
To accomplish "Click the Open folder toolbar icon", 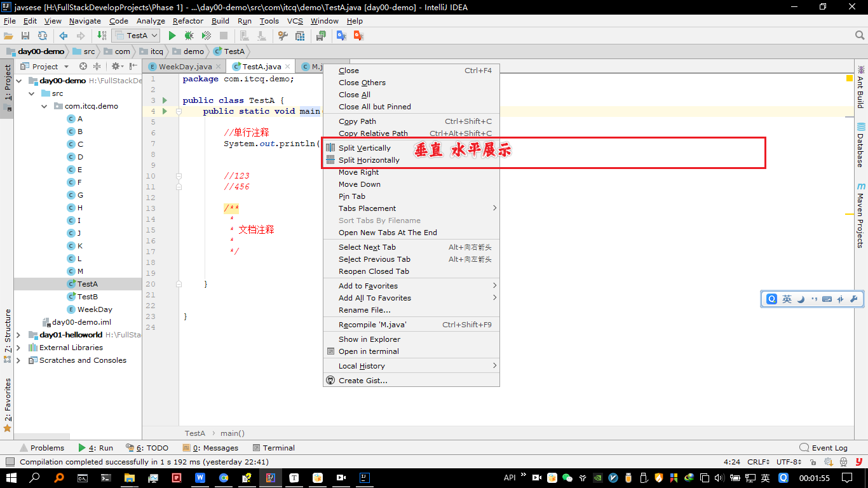I will pyautogui.click(x=8, y=36).
